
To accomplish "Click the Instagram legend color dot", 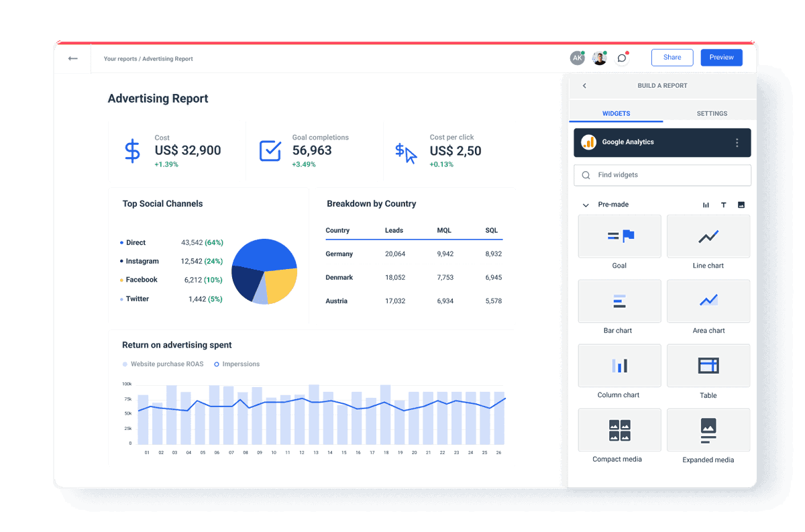I will 122,261.
